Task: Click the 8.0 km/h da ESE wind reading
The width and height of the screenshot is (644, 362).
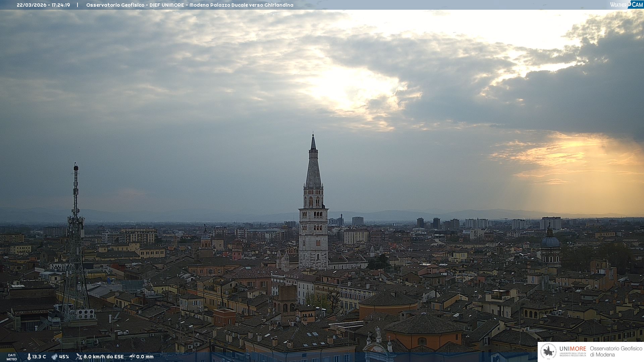Action: tap(103, 357)
